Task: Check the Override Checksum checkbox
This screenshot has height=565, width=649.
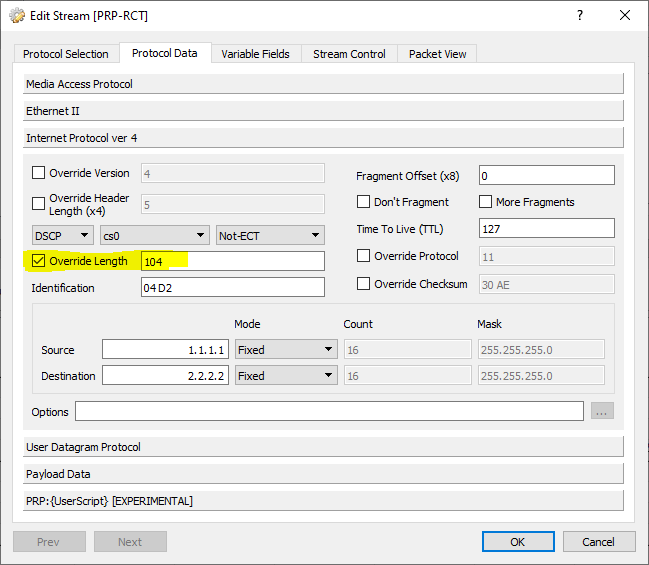Action: pos(363,284)
